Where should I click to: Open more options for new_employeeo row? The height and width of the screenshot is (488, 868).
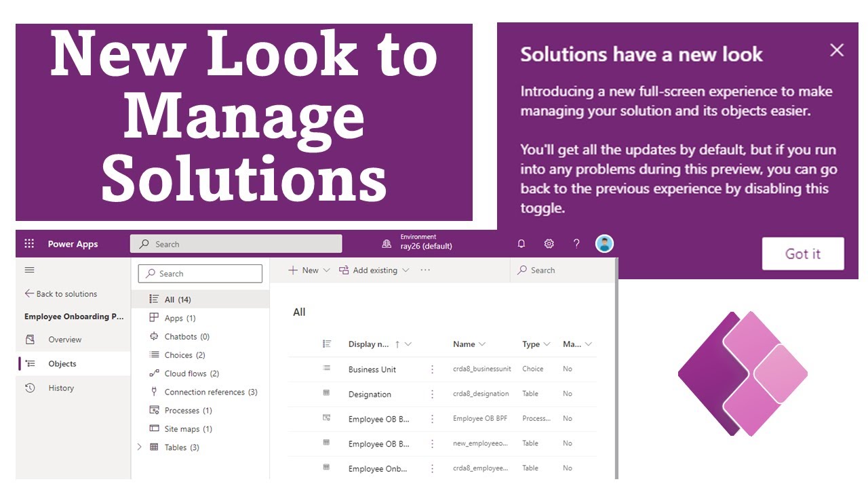(x=432, y=444)
